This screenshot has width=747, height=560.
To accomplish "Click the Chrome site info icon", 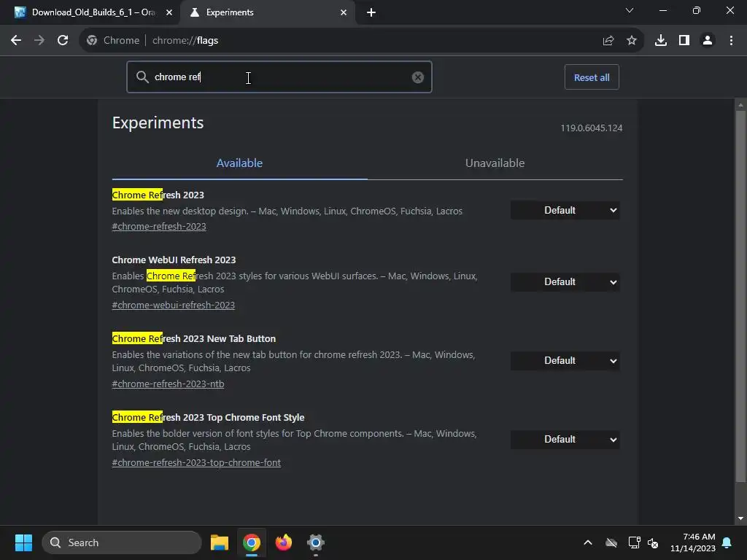I will point(92,41).
